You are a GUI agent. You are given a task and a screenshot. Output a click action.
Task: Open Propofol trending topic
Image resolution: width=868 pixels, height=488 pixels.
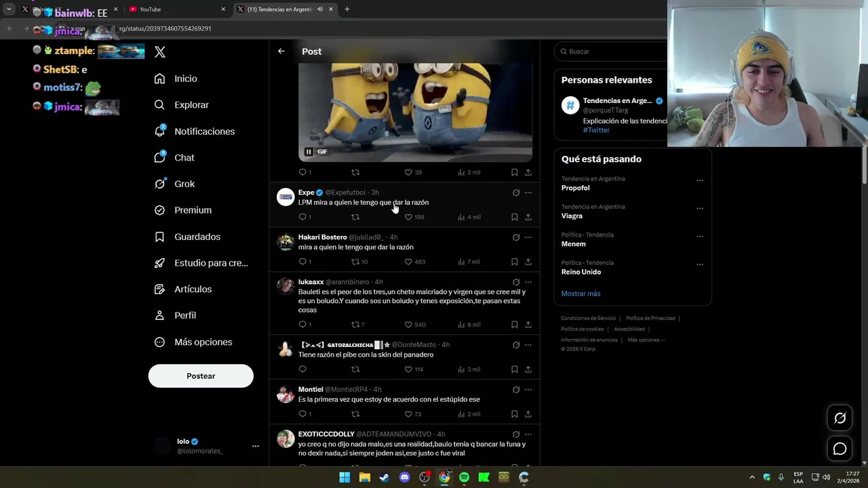coord(575,188)
